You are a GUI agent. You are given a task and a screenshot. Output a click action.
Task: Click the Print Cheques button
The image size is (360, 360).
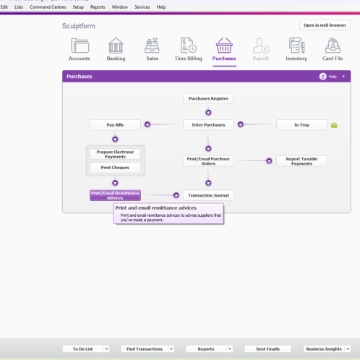coord(115,168)
